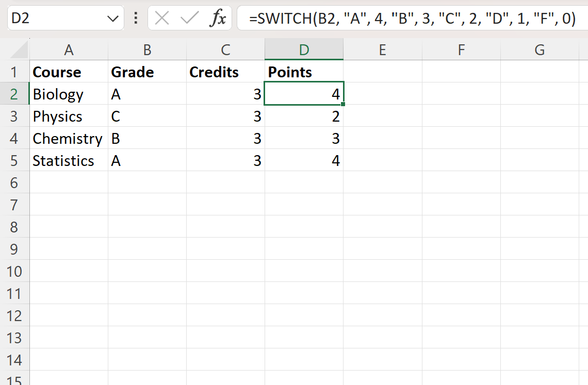Select the Credits cell in the Statistics row
The height and width of the screenshot is (385, 588).
(225, 160)
